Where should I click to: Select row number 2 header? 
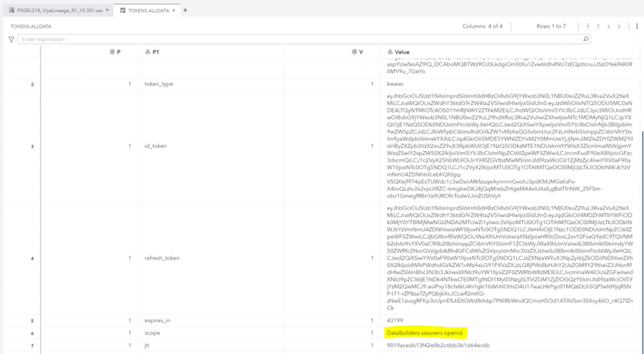(x=25, y=84)
